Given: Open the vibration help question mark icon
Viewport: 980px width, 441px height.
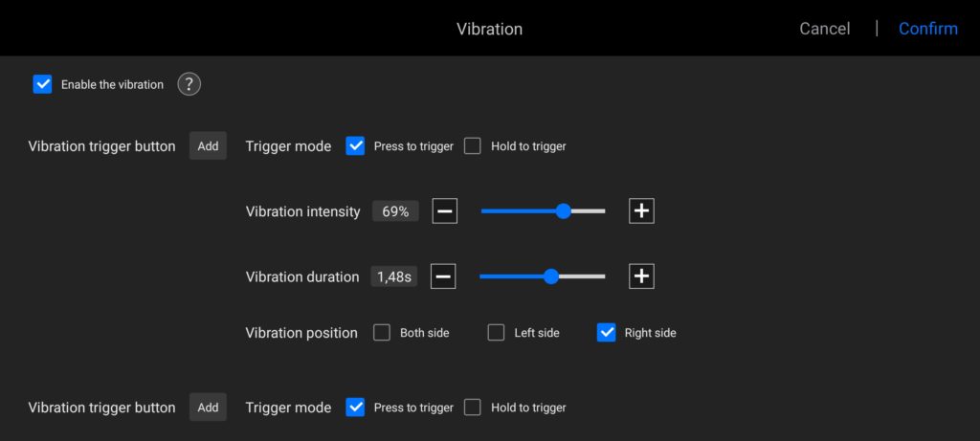Looking at the screenshot, I should [189, 84].
